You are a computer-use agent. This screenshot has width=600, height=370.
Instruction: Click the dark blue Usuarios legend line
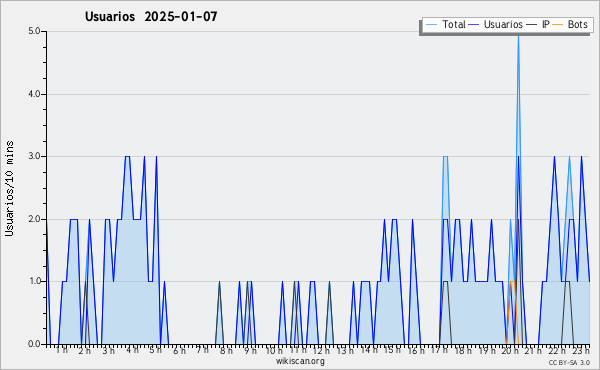(474, 24)
